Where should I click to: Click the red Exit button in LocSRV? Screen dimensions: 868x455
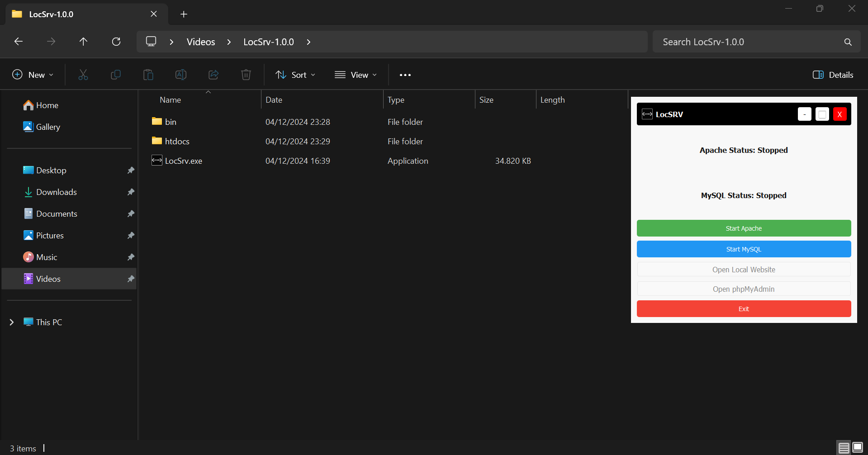click(x=744, y=309)
